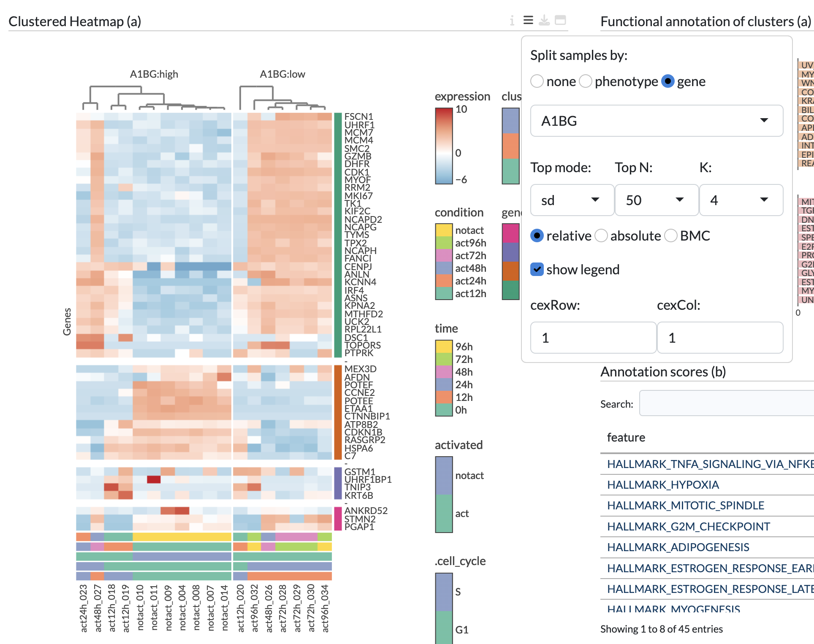Click inside the cexRow input box

[593, 338]
